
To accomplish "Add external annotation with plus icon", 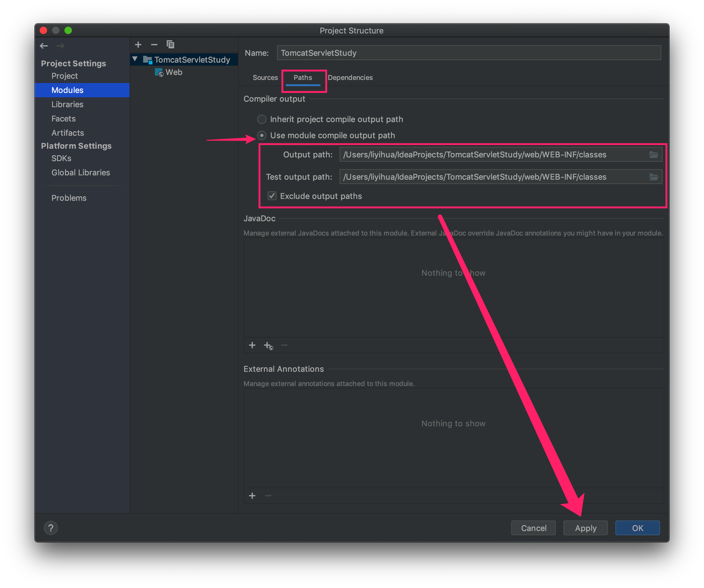I will (252, 496).
